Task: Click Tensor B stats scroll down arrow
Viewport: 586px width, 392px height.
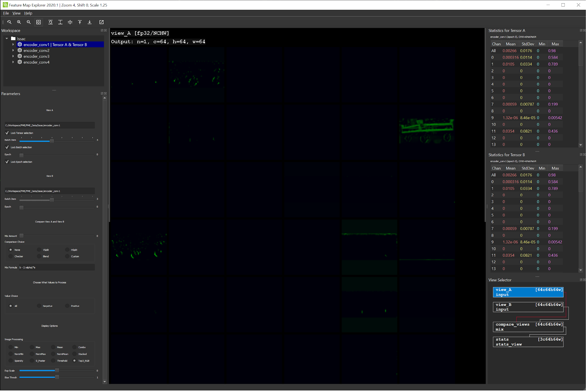Action: [581, 270]
